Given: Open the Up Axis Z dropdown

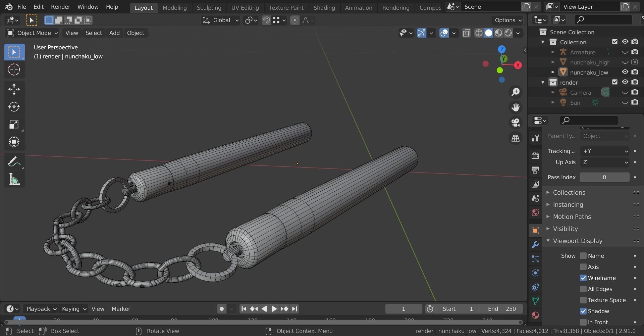Looking at the screenshot, I should (605, 162).
